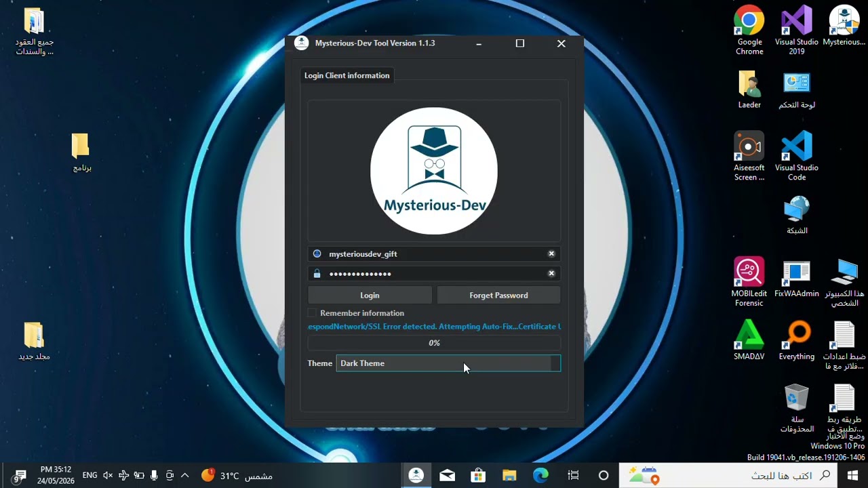This screenshot has width=868, height=488.
Task: Click the Mysterious-Dev logo image
Action: point(434,171)
